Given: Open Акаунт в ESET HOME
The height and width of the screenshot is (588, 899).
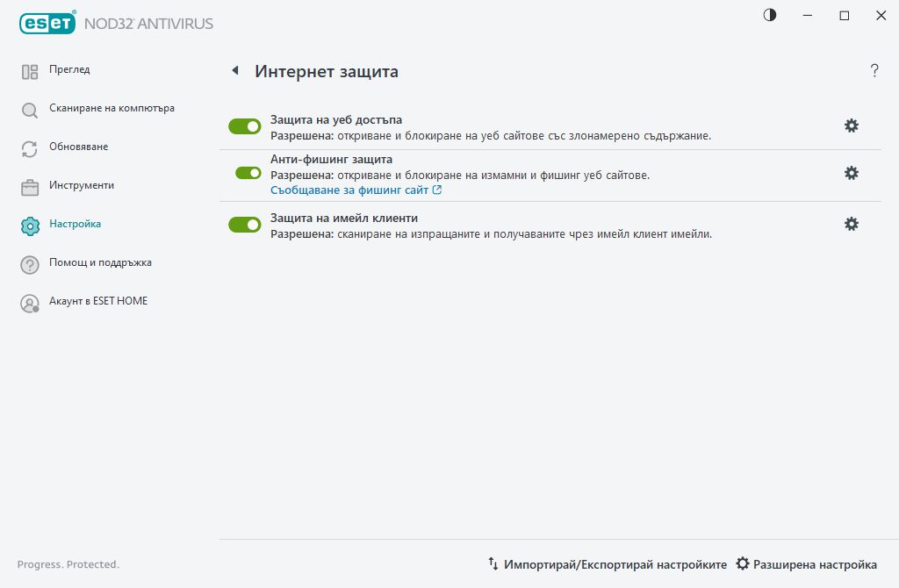Looking at the screenshot, I should click(98, 301).
